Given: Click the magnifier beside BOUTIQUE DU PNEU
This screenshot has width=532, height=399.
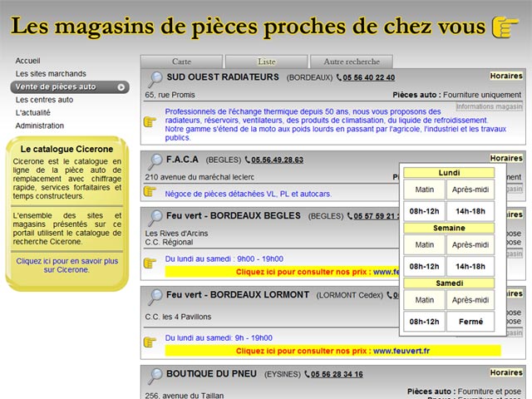Looking at the screenshot, I should 155,377.
